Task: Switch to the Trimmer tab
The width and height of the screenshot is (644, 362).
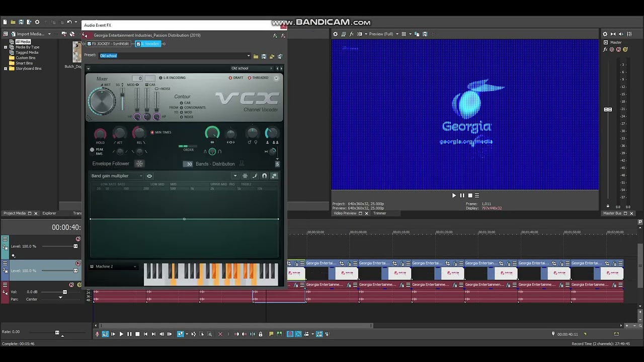Action: (x=380, y=213)
